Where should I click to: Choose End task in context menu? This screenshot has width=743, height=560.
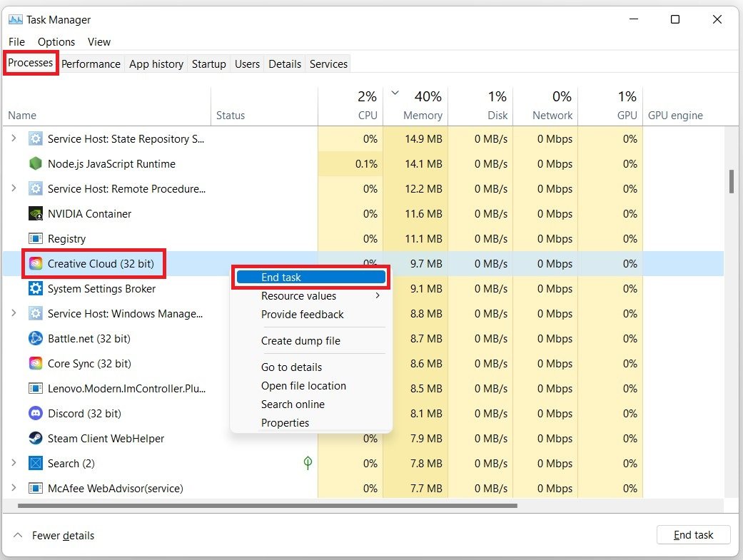311,278
